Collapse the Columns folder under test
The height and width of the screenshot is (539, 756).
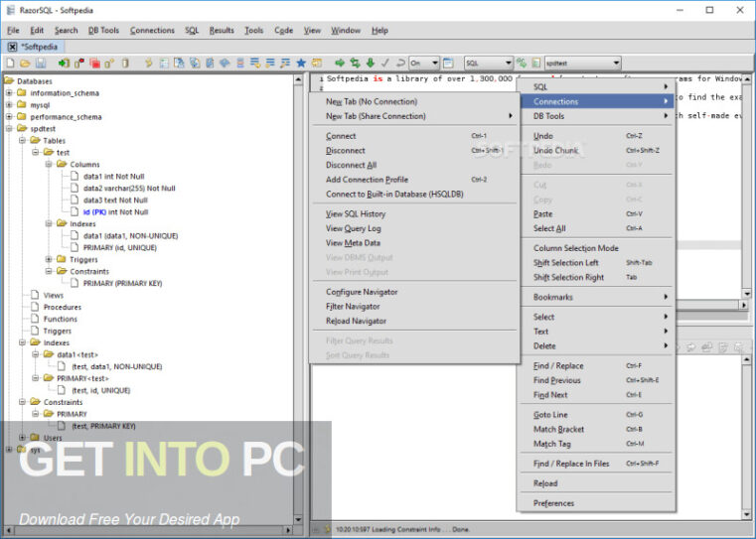[x=49, y=164]
